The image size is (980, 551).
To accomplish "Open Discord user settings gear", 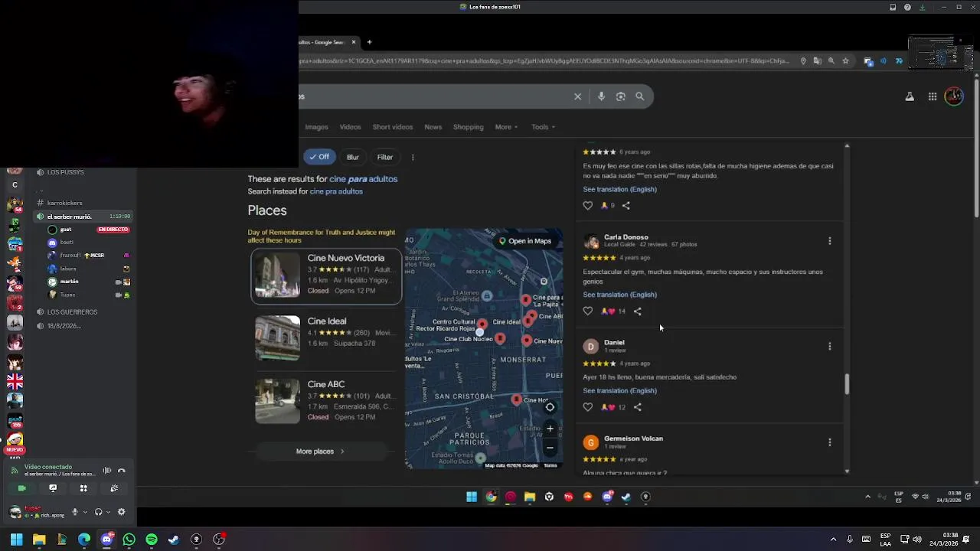I will click(121, 512).
